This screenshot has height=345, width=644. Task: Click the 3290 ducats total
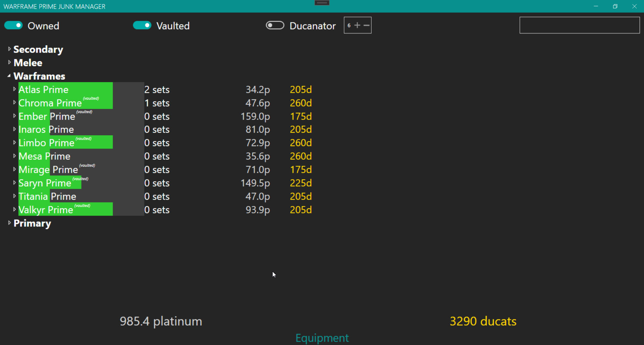483,321
